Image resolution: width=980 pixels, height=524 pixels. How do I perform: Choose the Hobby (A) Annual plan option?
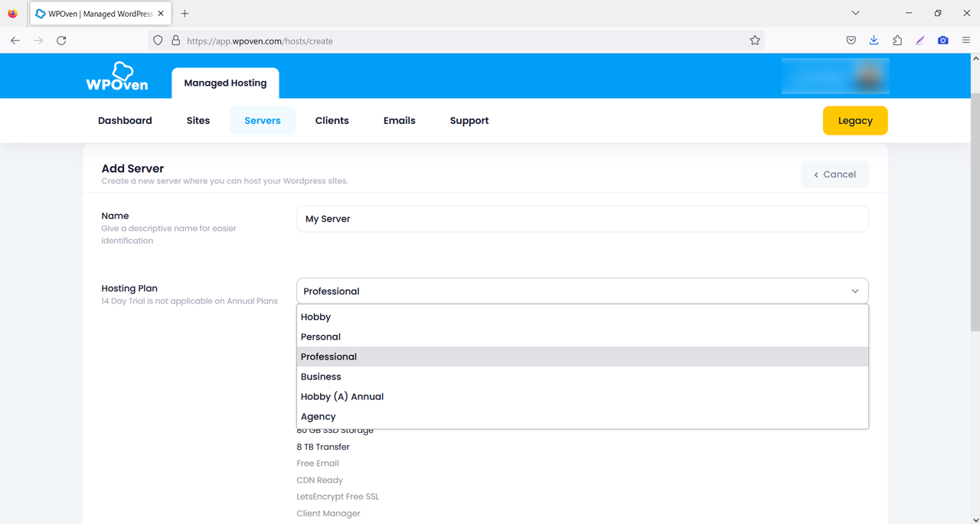(x=583, y=396)
